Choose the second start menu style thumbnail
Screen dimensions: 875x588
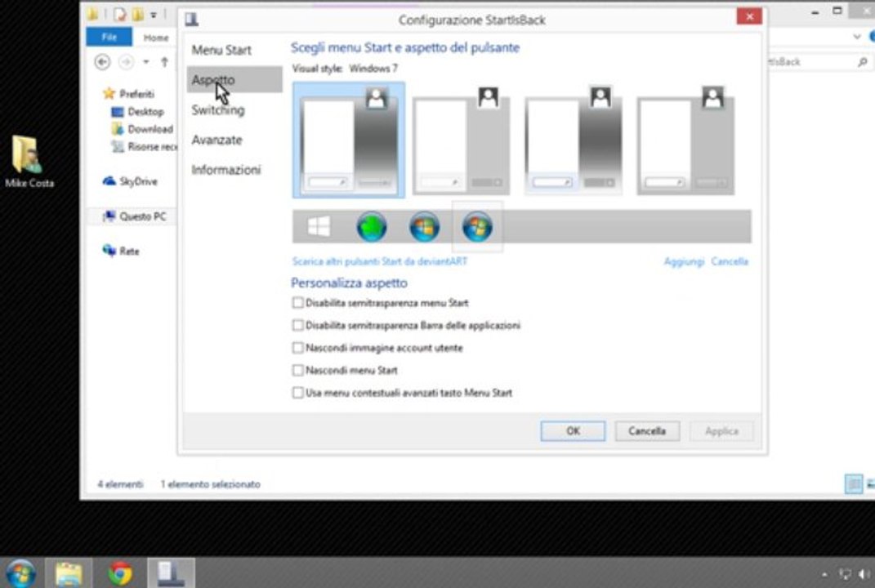[x=461, y=140]
